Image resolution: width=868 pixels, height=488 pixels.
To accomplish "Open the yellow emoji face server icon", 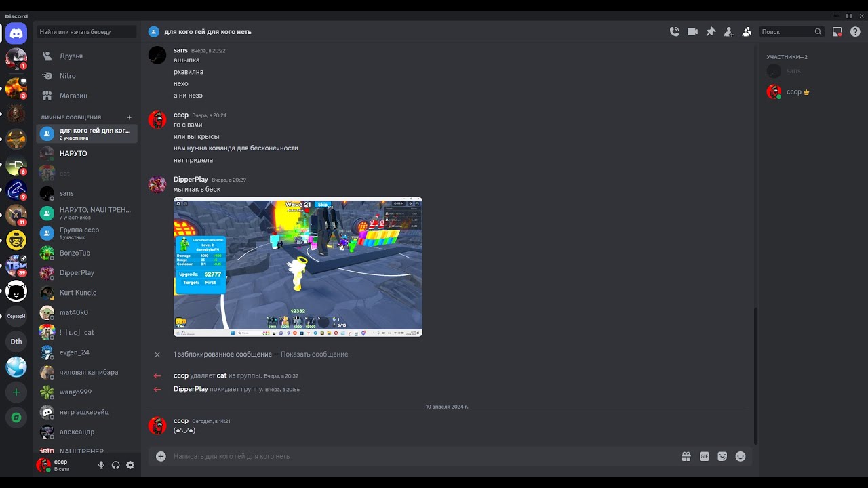I will [x=16, y=240].
